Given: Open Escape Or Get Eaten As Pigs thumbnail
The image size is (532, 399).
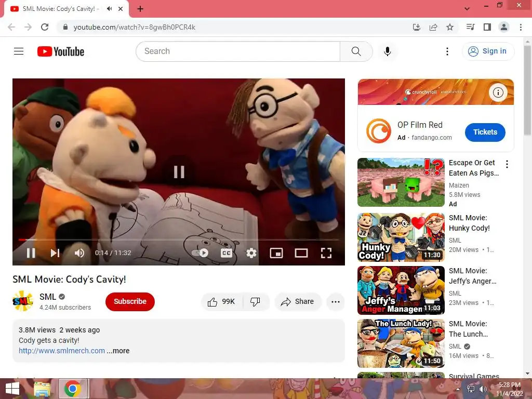Looking at the screenshot, I should pos(401,182).
